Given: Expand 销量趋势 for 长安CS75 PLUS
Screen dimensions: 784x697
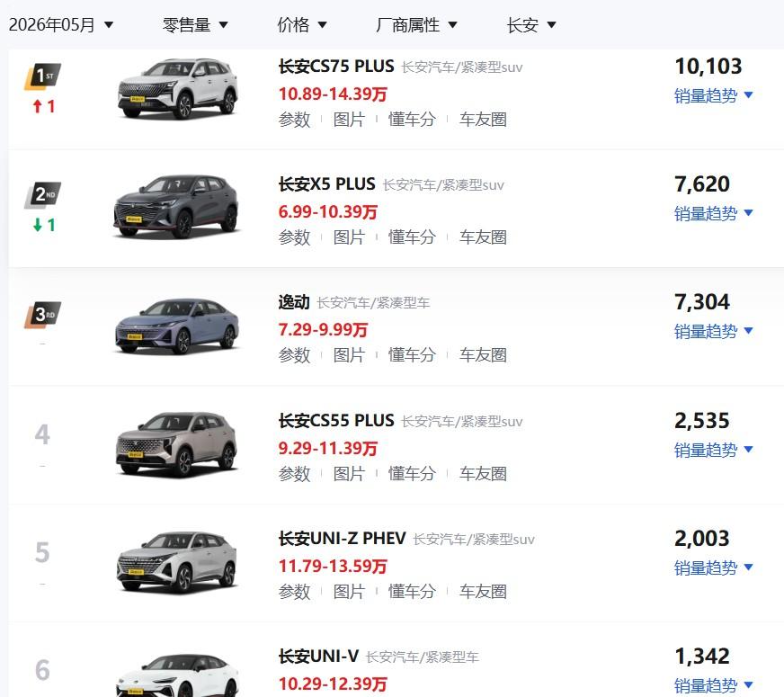Looking at the screenshot, I should [714, 95].
